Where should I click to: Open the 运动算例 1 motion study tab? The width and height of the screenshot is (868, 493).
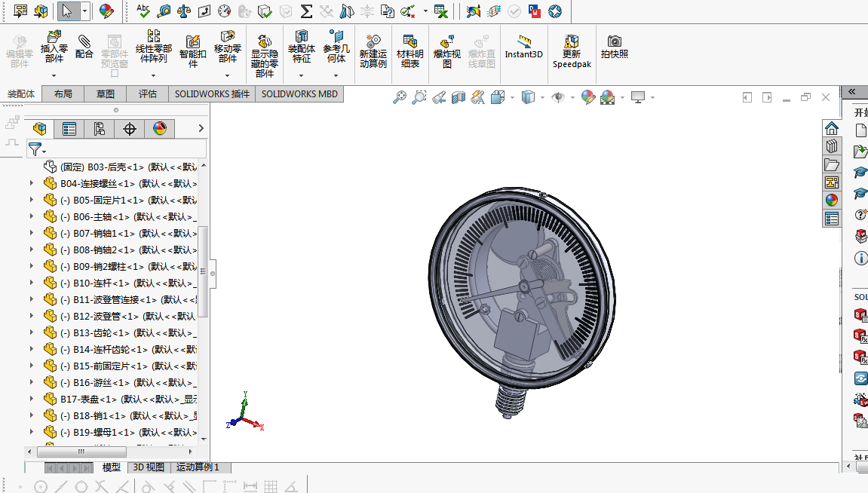198,467
